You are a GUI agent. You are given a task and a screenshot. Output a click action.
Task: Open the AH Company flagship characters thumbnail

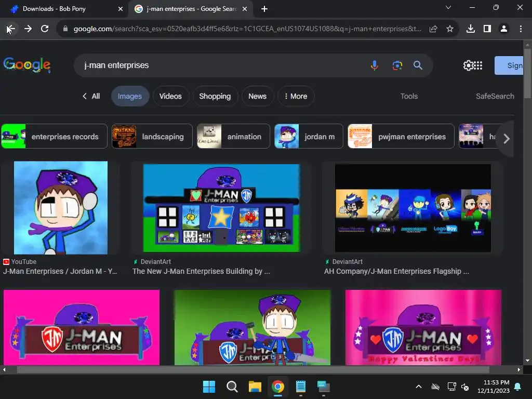pos(413,208)
